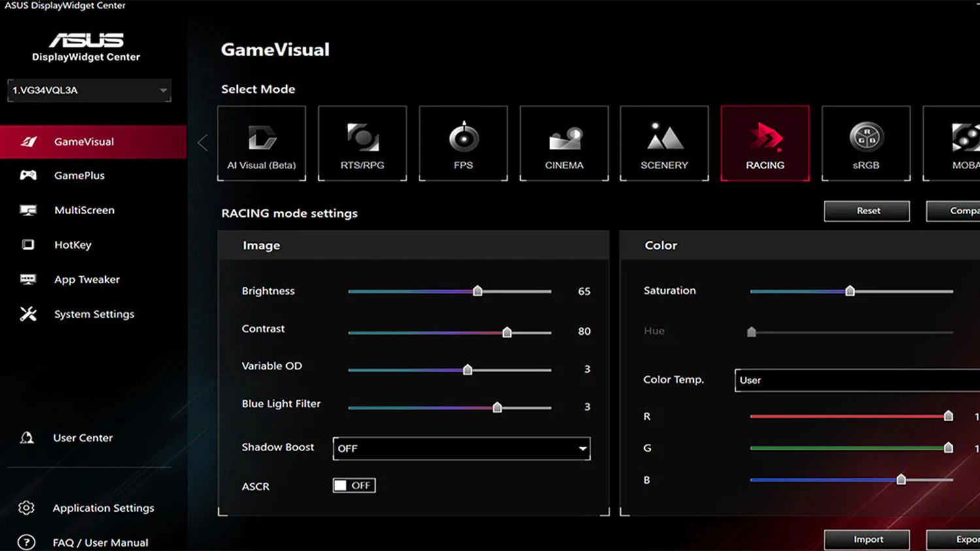Click the red R channel slider handle
980x551 pixels.
(x=949, y=416)
